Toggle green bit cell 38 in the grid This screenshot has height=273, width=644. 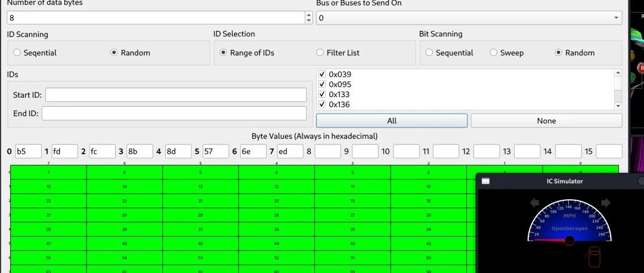coord(125,229)
